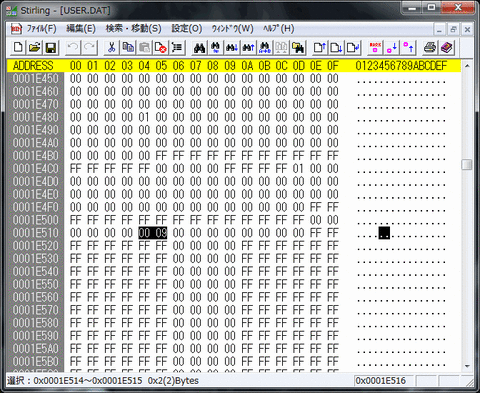This screenshot has height=393, width=480.
Task: Go to next bookmark with down-arrow icon
Action: [392, 48]
